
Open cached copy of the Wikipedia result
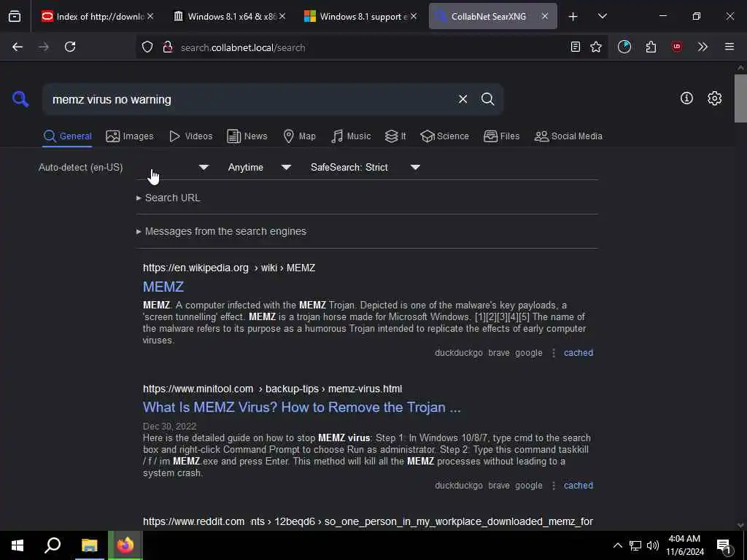pos(578,353)
